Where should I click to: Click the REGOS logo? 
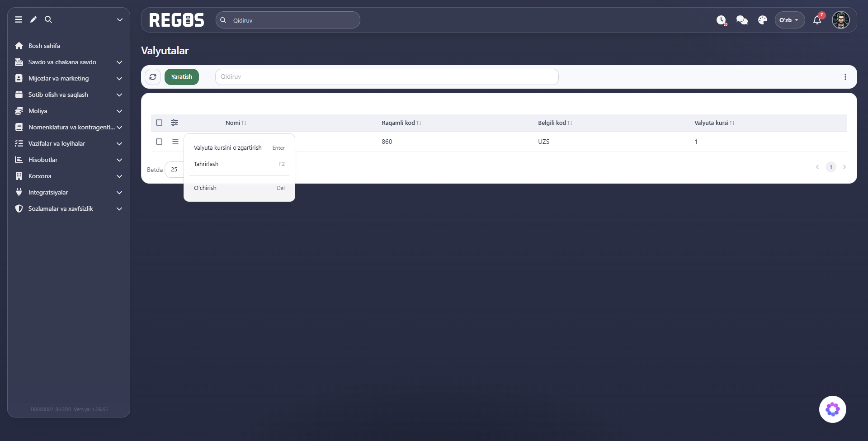[x=177, y=20]
